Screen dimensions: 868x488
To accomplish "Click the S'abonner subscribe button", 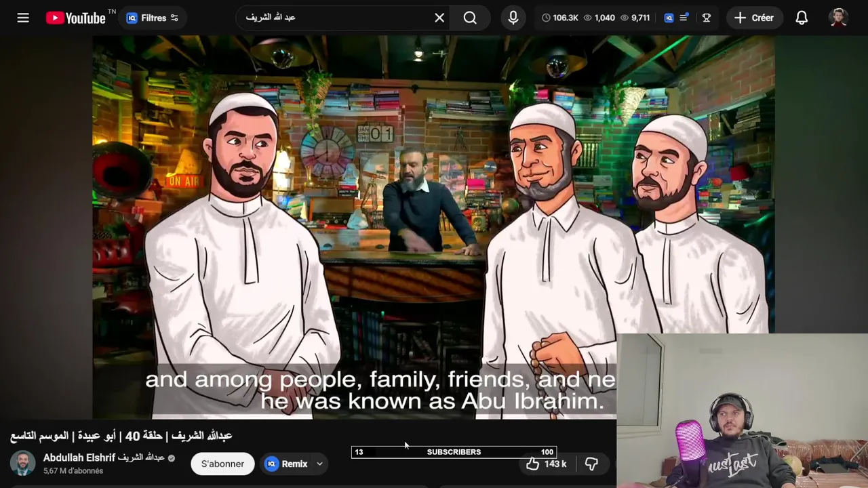I will [x=222, y=464].
